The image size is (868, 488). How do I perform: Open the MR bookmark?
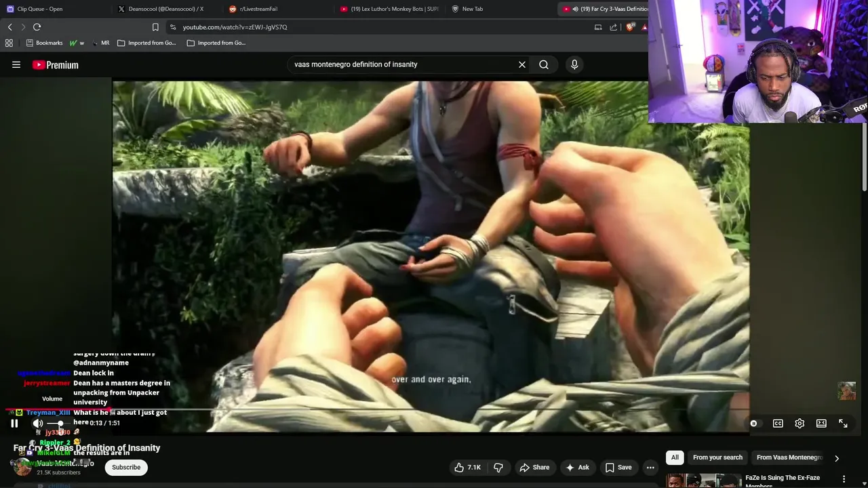pyautogui.click(x=100, y=43)
